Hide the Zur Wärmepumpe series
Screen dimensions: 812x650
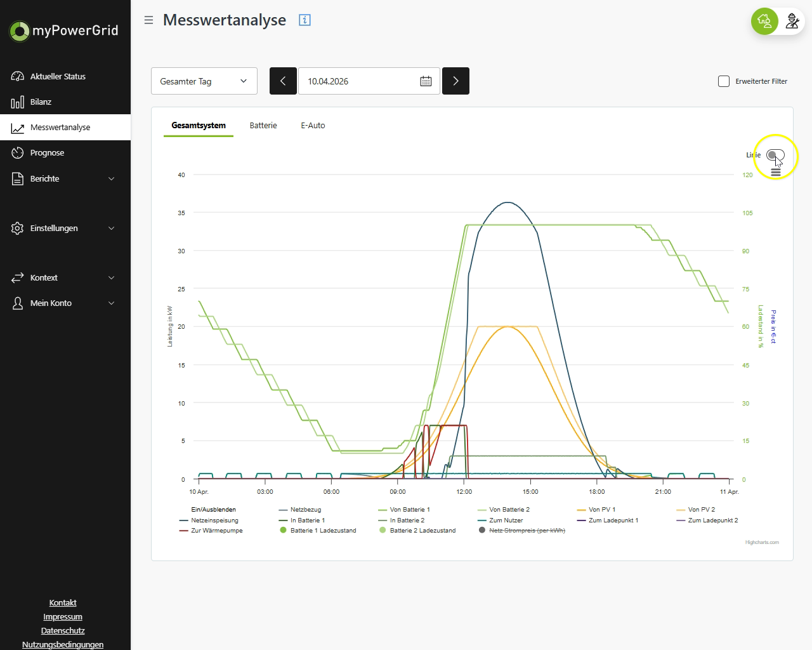(x=211, y=531)
